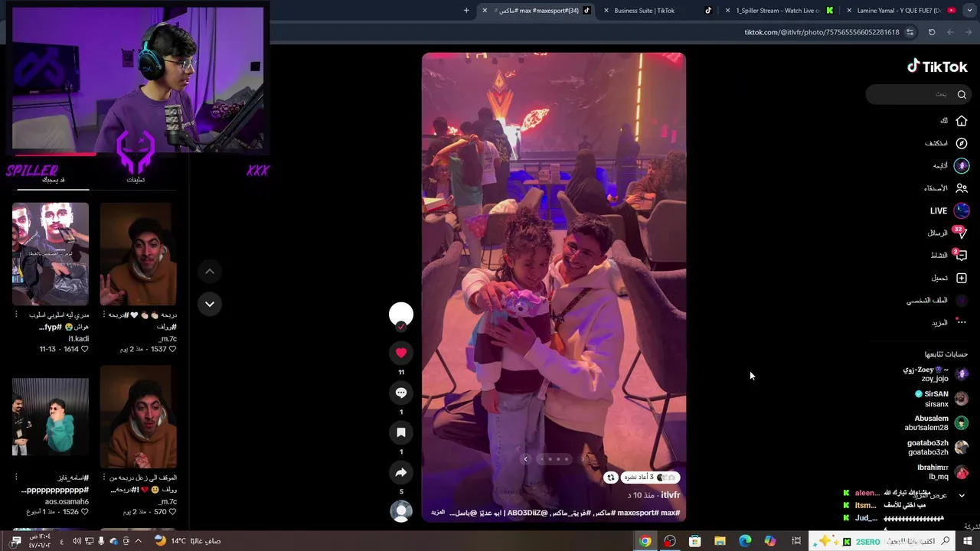This screenshot has height=551, width=980.
Task: Switch to the تعليقات (comments) tab
Action: [136, 180]
